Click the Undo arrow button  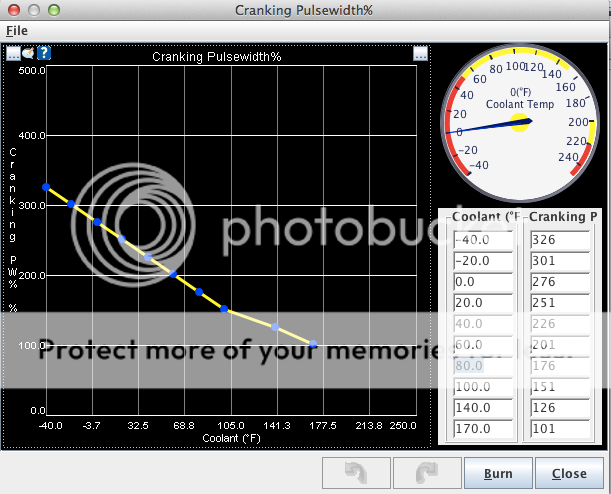pos(356,473)
